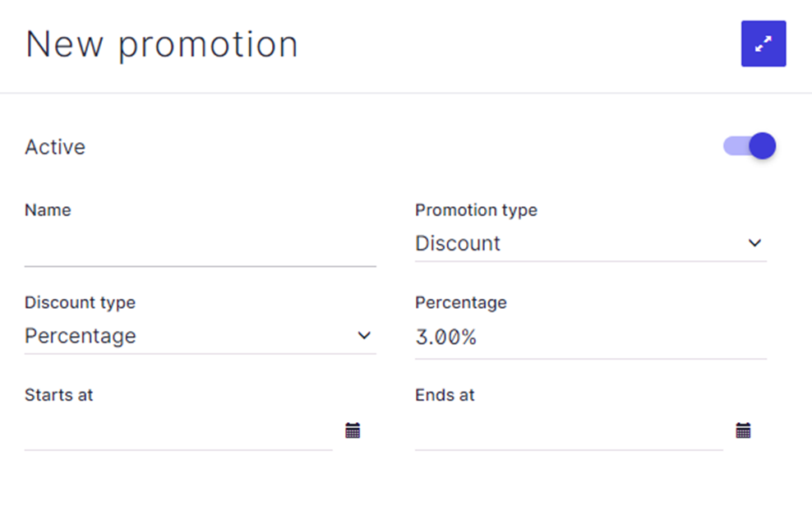
Task: Click the Name field label
Action: pos(48,210)
